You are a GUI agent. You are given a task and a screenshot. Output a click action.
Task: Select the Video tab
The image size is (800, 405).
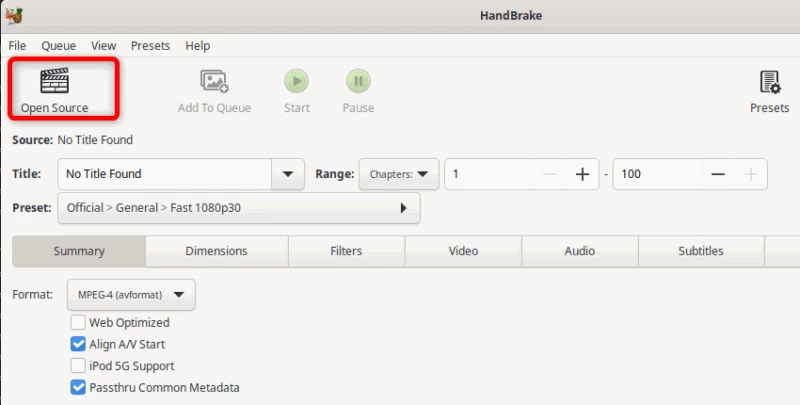coord(463,251)
